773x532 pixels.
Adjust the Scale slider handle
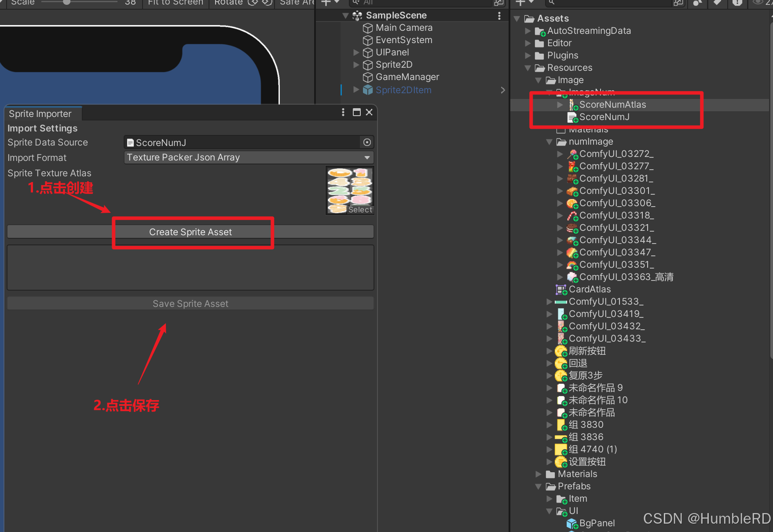66,2
